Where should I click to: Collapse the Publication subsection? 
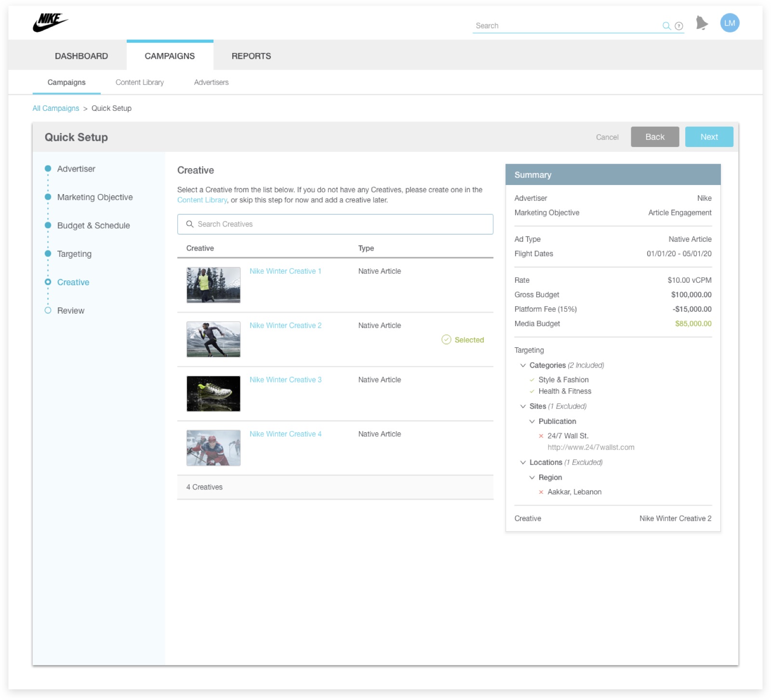tap(532, 422)
